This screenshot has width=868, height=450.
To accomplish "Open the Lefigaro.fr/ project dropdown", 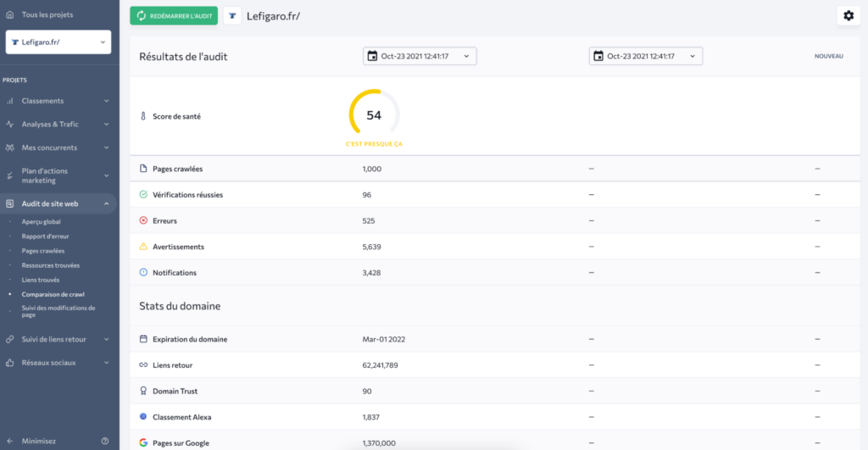I will [58, 42].
